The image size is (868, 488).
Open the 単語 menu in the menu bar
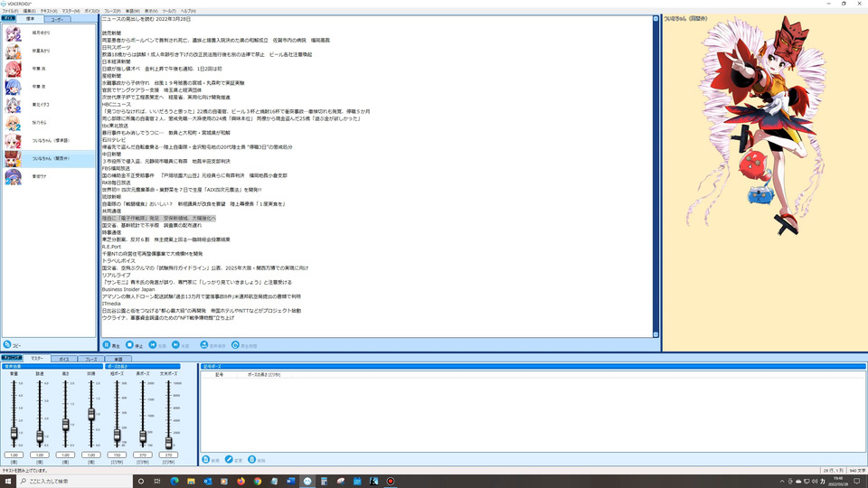(x=132, y=11)
